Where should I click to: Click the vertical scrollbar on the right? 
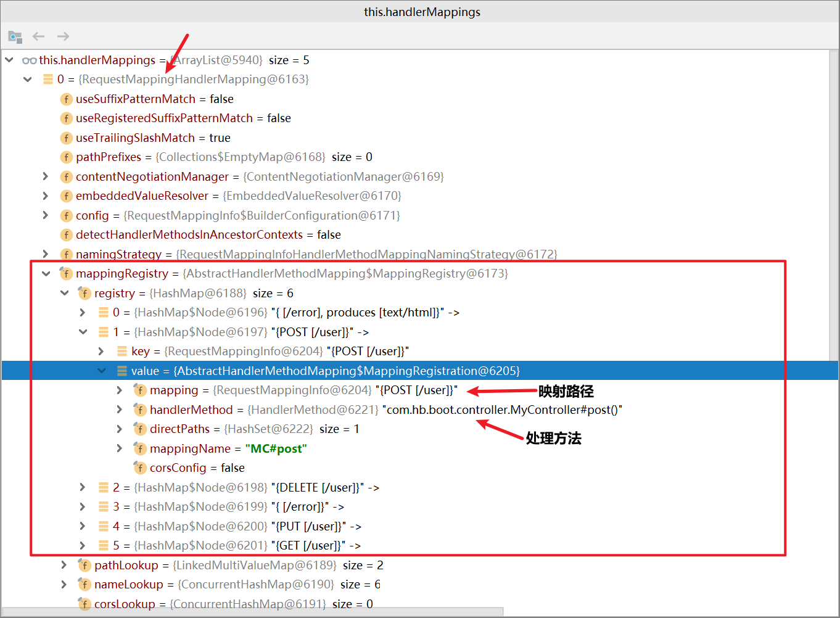pyautogui.click(x=834, y=205)
